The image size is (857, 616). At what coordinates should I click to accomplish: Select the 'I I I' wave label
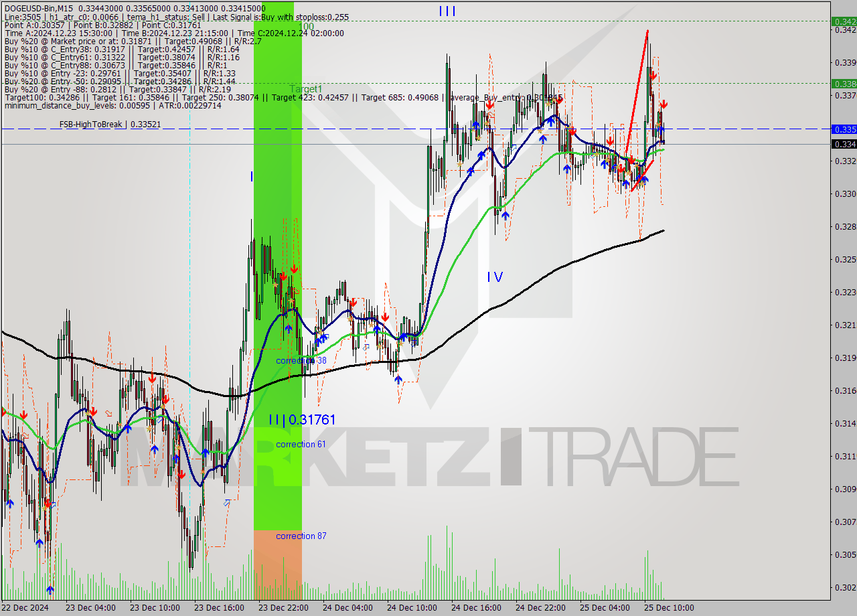point(447,11)
